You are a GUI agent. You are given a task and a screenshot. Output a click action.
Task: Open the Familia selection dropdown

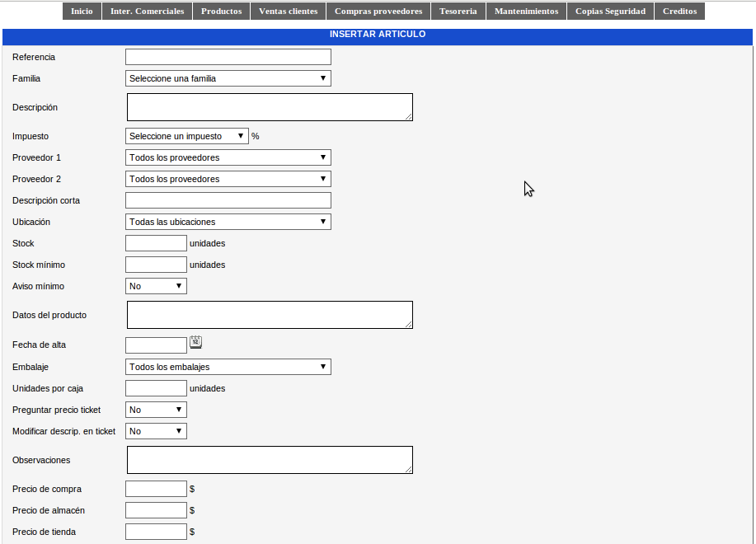point(228,77)
